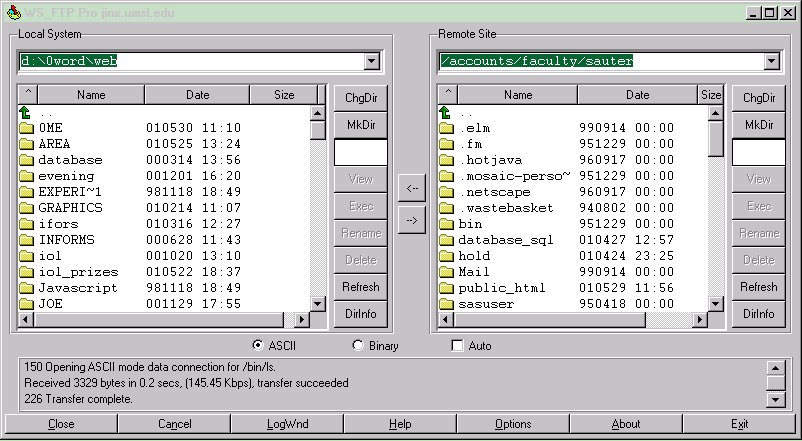This screenshot has width=802, height=441.
Task: Click the local file mask input field
Action: pyautogui.click(x=359, y=152)
